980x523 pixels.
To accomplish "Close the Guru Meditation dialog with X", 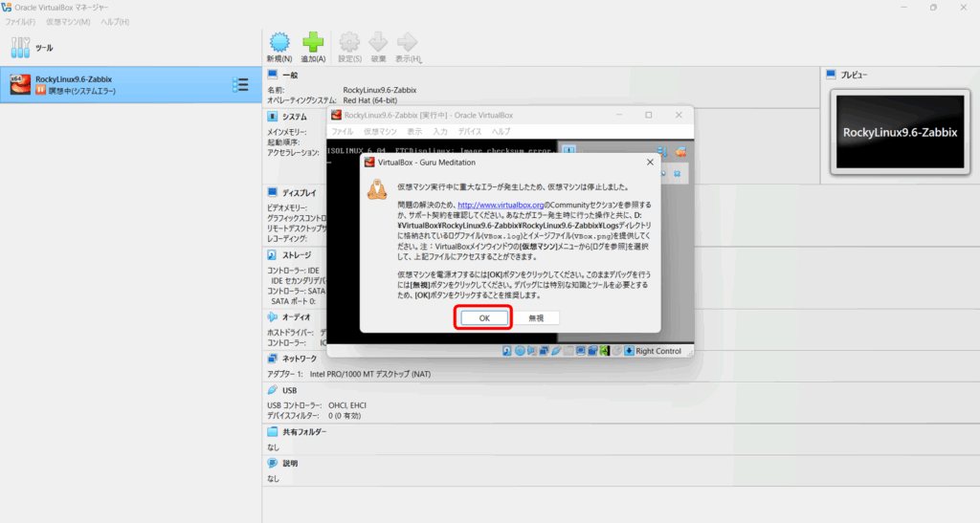I will pyautogui.click(x=650, y=162).
